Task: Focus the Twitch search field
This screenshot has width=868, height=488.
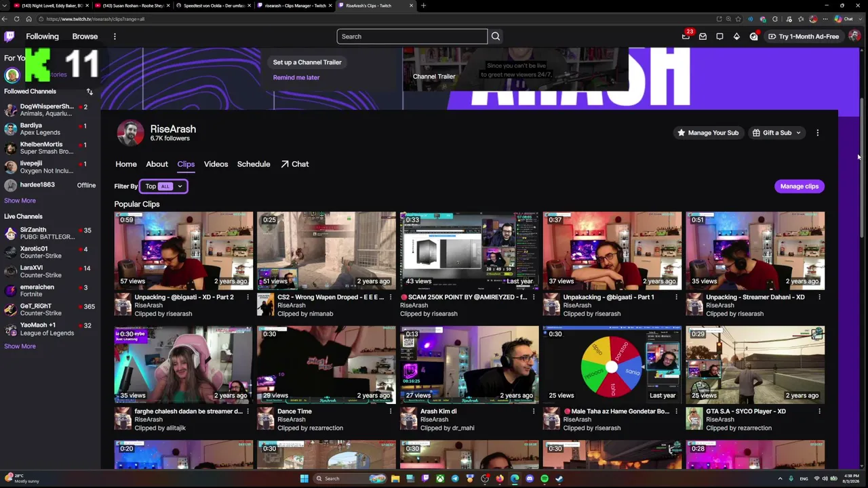Action: click(x=412, y=37)
